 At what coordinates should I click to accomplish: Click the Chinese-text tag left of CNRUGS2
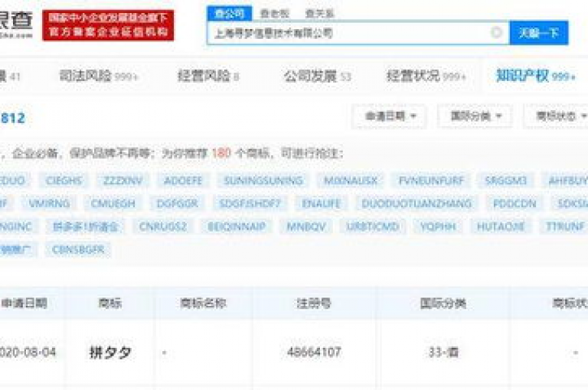tap(85, 226)
